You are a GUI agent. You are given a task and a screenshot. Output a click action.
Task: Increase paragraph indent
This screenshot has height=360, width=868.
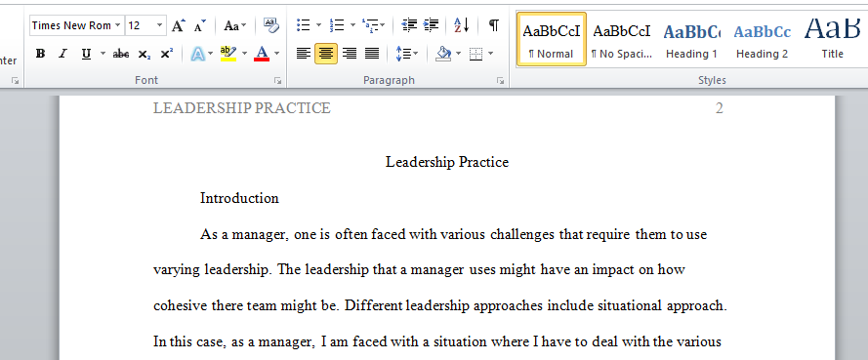click(432, 25)
